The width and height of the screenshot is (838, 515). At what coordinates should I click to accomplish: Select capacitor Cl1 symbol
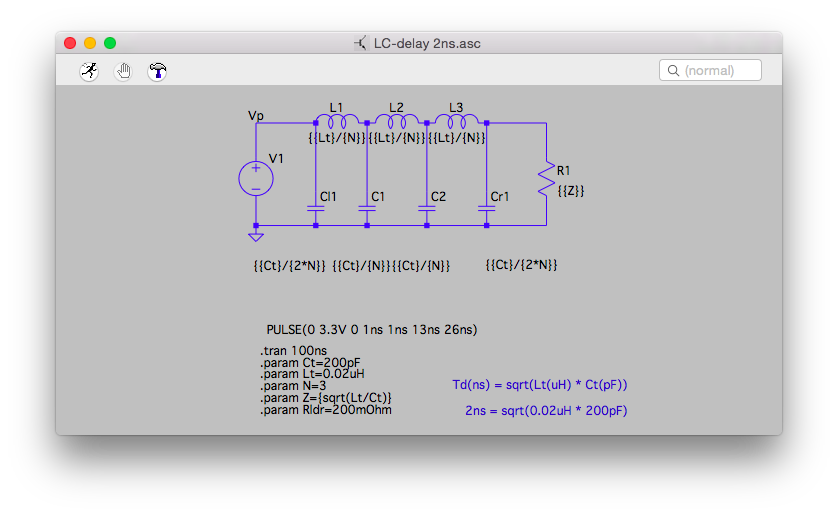point(316,208)
